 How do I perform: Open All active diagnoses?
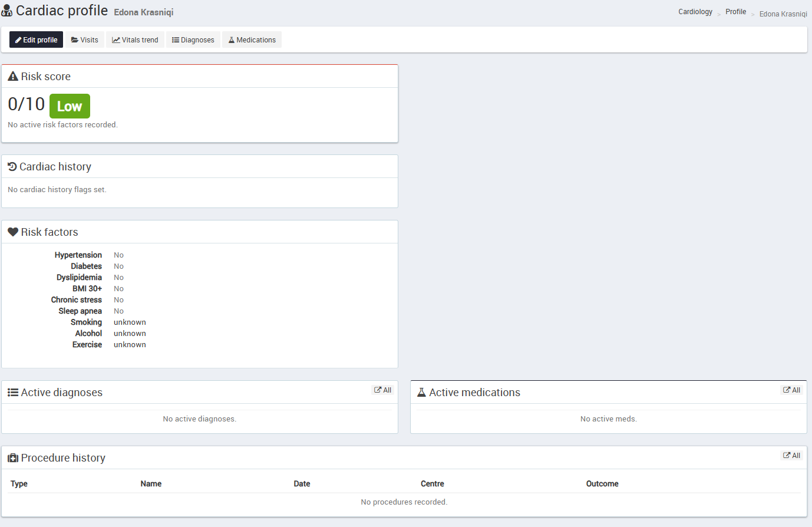tap(382, 390)
